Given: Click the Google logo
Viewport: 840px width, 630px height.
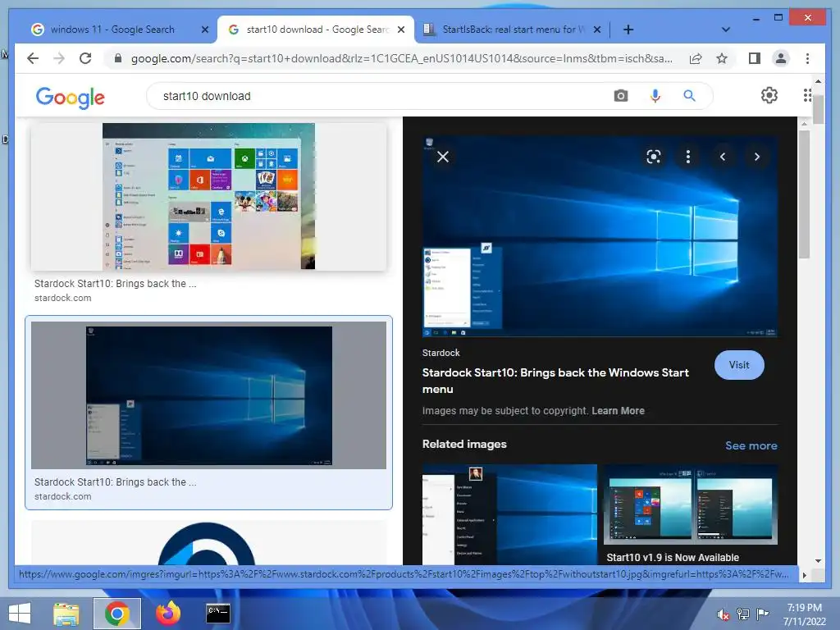Looking at the screenshot, I should click(71, 97).
